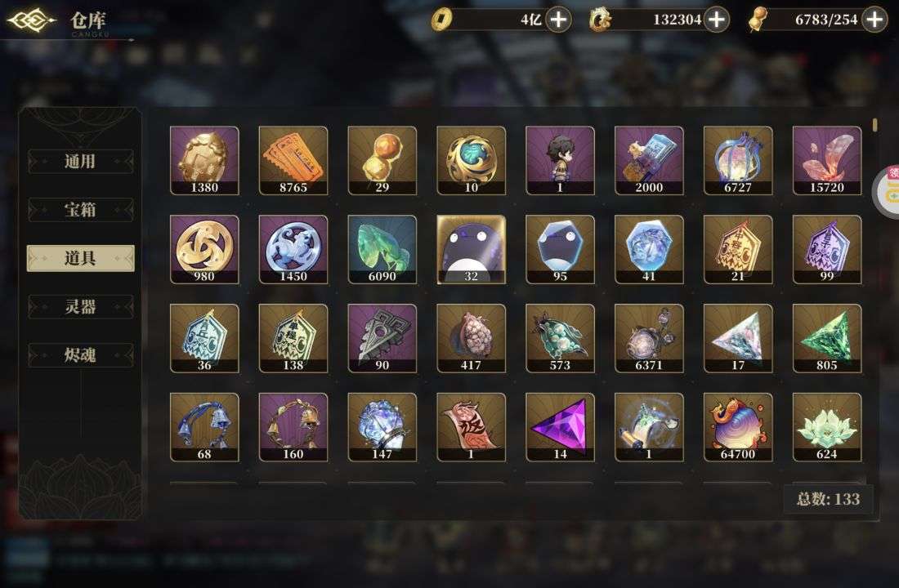This screenshot has width=899, height=588.
Task: Add dragon currency via plus button
Action: 716,20
